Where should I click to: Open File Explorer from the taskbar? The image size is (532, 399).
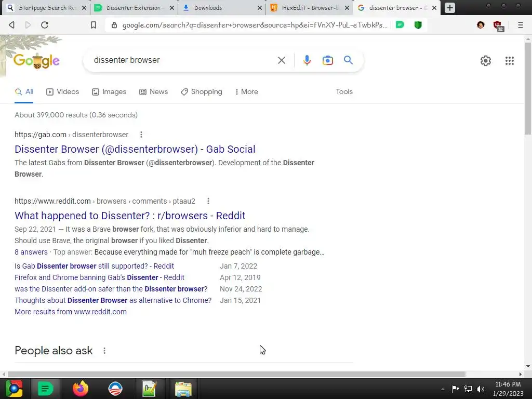[183, 389]
